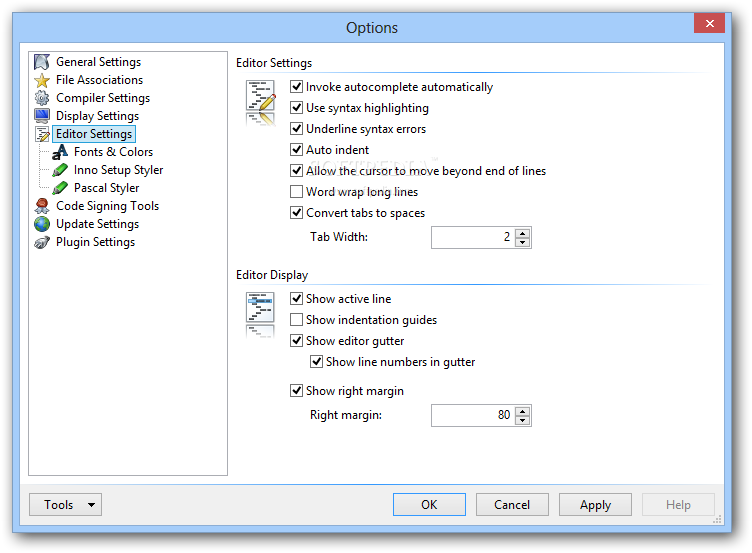The width and height of the screenshot is (752, 553).
Task: Click the Compiler Settings gear icon
Action: (x=42, y=98)
